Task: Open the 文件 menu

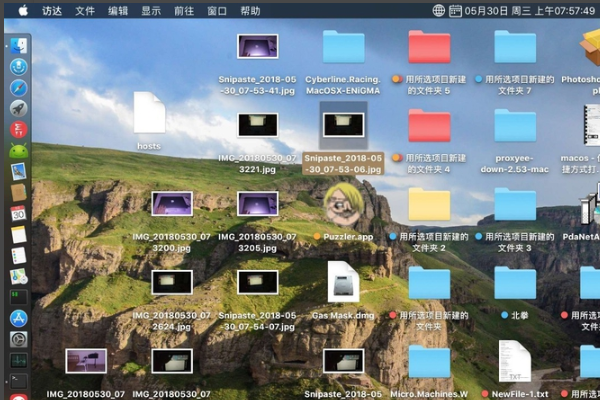Action: click(85, 11)
